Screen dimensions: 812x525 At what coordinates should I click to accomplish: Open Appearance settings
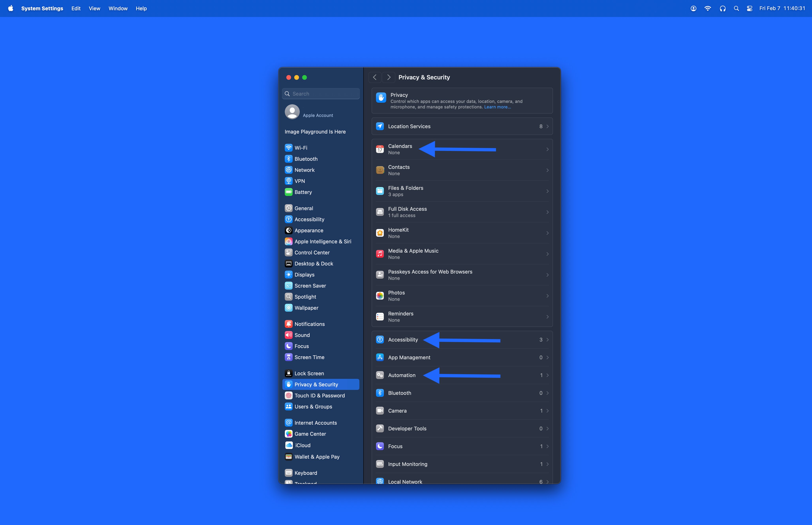(321, 231)
